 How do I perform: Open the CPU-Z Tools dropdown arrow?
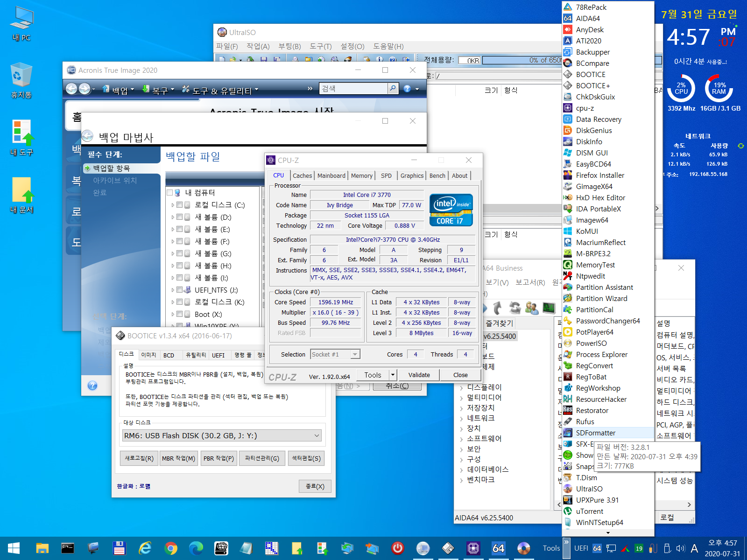pyautogui.click(x=393, y=375)
